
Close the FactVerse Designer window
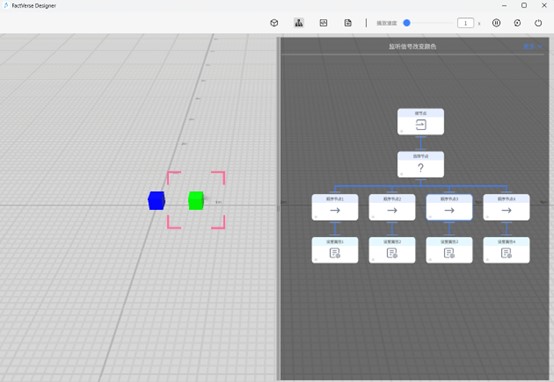544,5
